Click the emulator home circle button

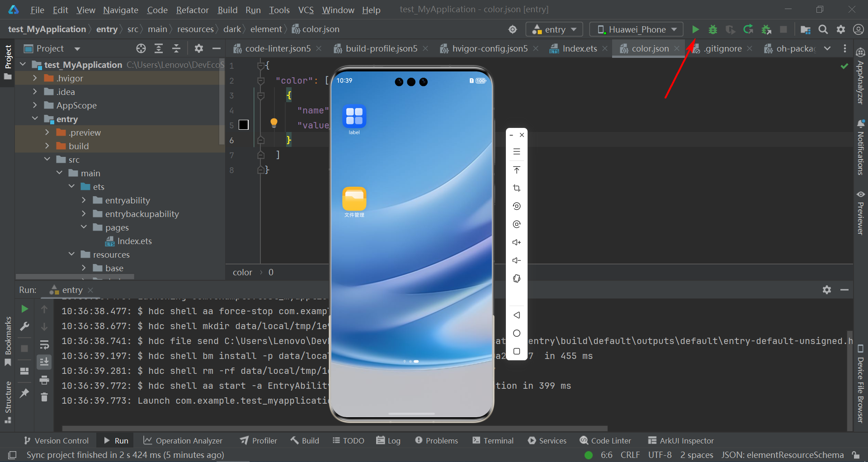(517, 333)
